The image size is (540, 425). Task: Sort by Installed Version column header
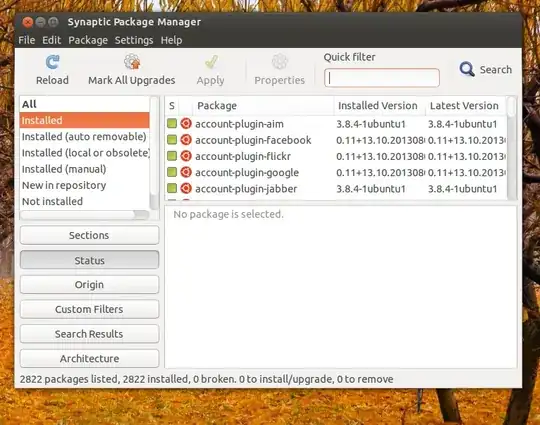(x=380, y=106)
